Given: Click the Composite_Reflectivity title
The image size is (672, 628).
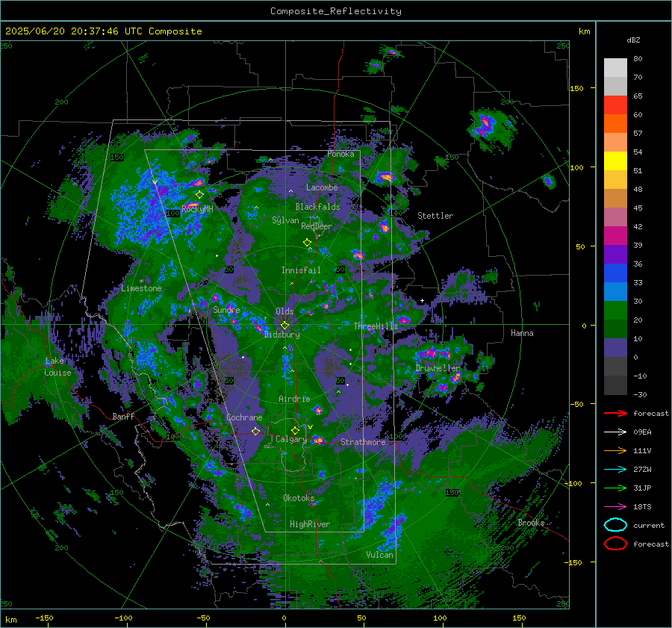Looking at the screenshot, I should [x=335, y=11].
